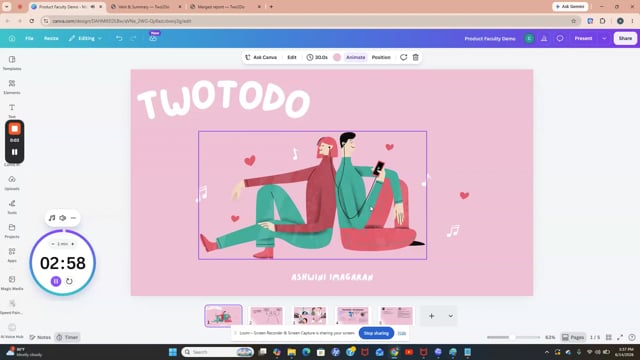
Task: Mute the timer sound speaker icon
Action: (x=62, y=218)
